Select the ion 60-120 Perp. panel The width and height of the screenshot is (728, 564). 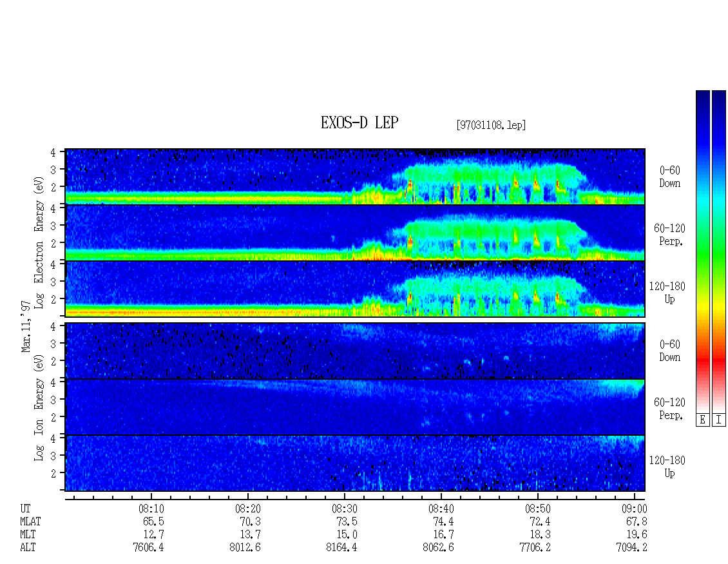pos(355,407)
